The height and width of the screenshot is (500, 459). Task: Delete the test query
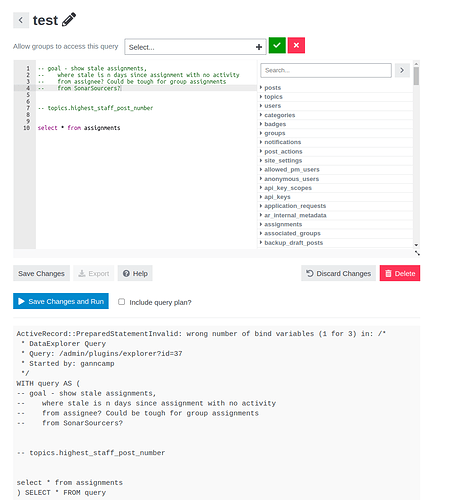(400, 273)
